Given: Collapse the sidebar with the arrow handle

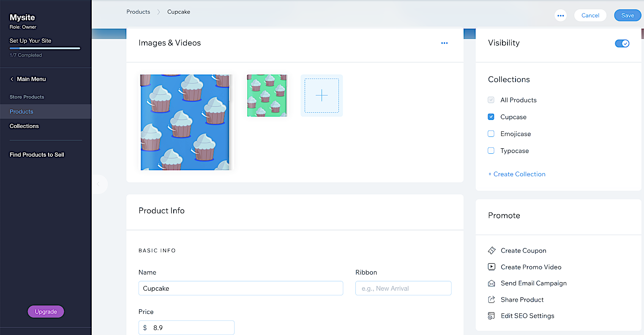Looking at the screenshot, I should pyautogui.click(x=98, y=184).
